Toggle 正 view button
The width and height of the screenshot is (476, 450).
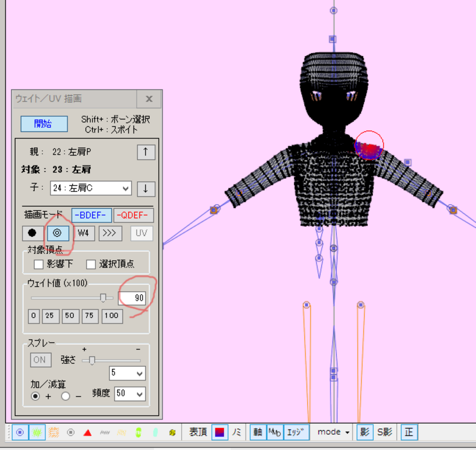point(409,432)
